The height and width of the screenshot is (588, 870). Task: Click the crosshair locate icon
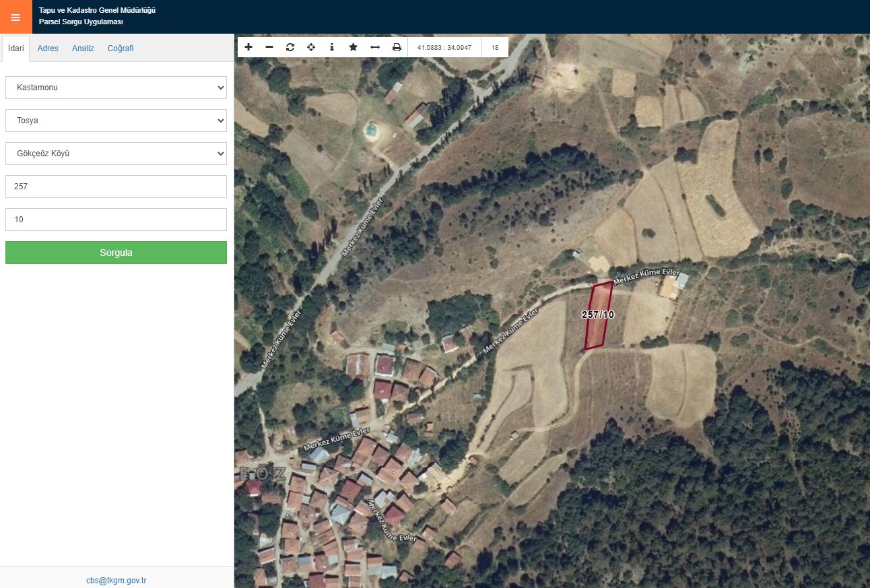click(x=311, y=47)
